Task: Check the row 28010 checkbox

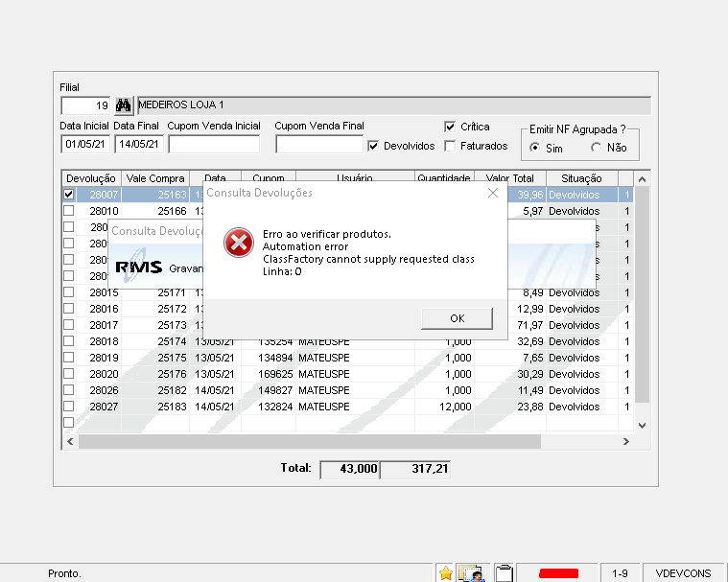Action: (x=69, y=211)
